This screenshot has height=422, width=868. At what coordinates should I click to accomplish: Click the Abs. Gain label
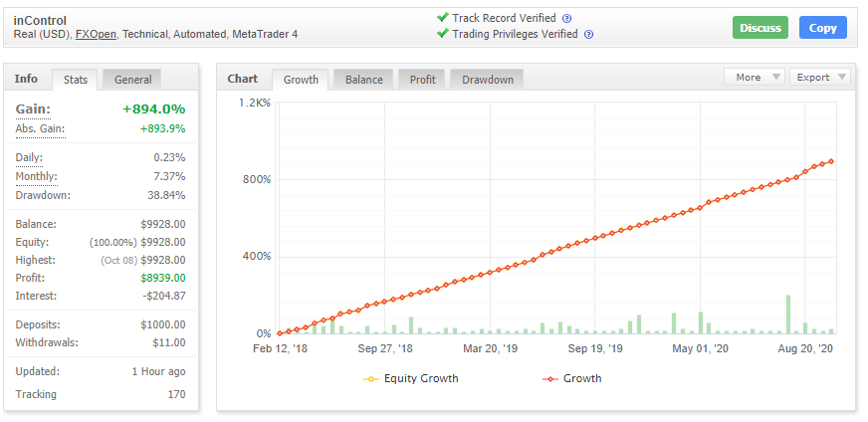tap(41, 129)
